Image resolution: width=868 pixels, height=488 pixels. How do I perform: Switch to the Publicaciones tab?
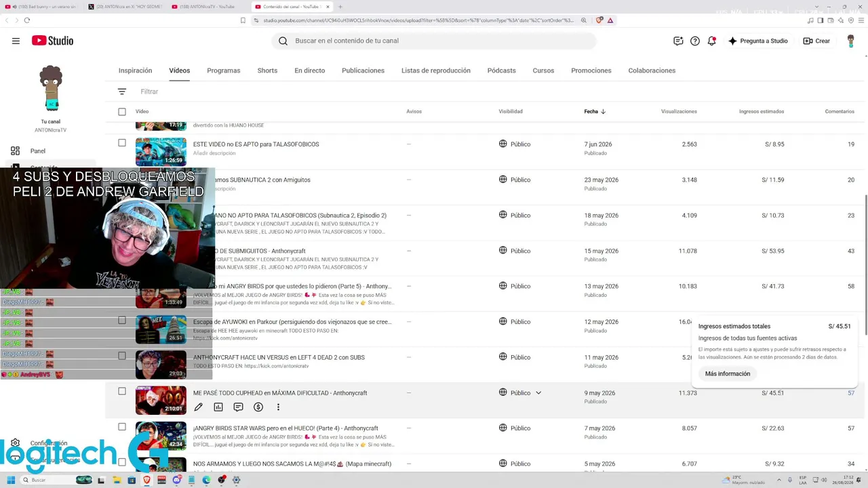pos(363,70)
